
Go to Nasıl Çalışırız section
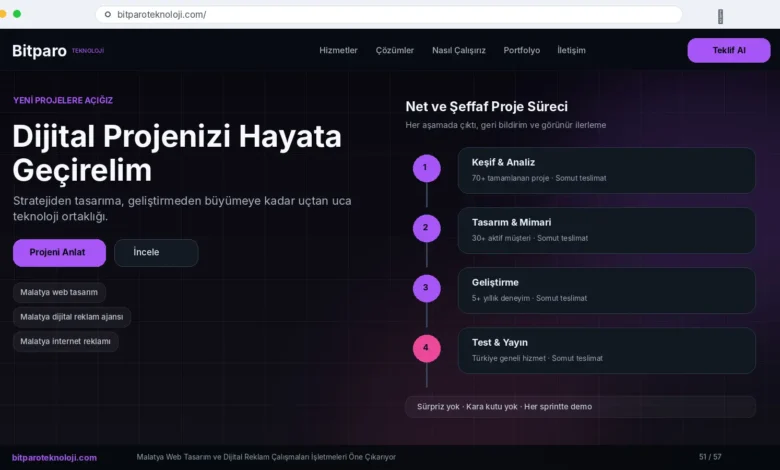tap(459, 50)
